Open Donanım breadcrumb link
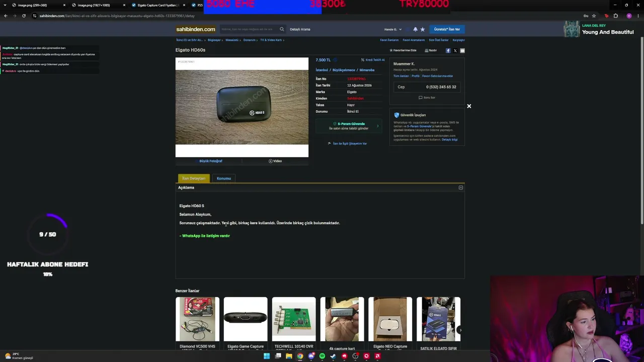The height and width of the screenshot is (362, 644). [250, 40]
